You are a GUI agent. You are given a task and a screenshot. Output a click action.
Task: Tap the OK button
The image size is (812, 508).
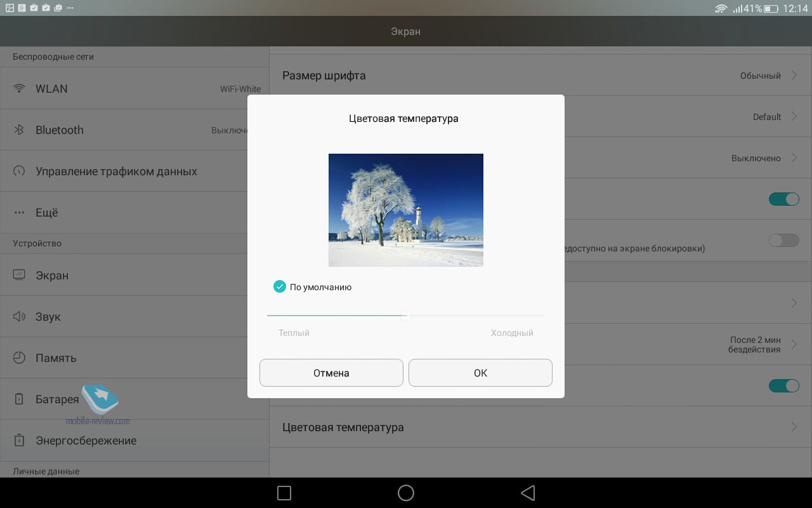tap(480, 373)
